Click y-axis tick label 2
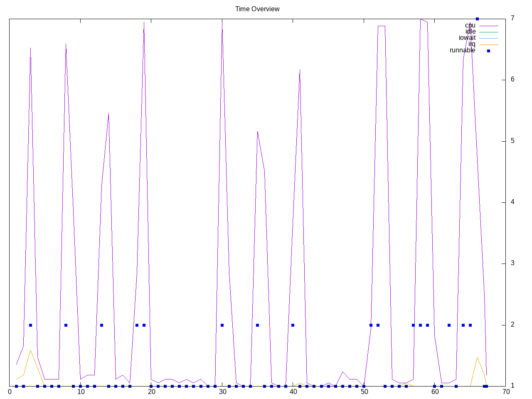 pyautogui.click(x=512, y=325)
